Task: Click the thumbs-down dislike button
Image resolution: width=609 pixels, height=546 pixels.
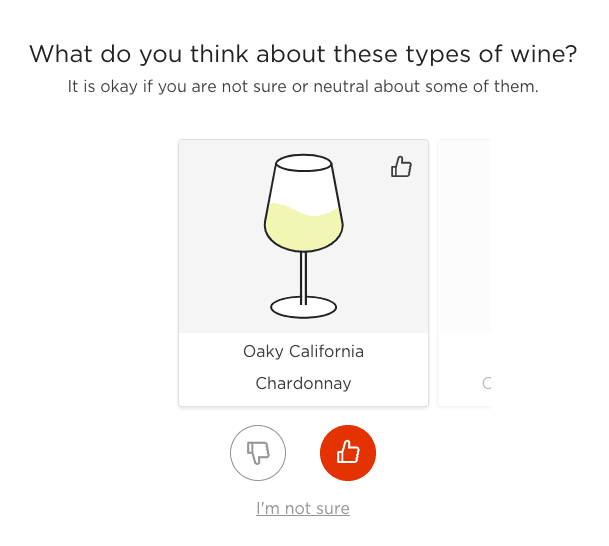Action: point(258,453)
